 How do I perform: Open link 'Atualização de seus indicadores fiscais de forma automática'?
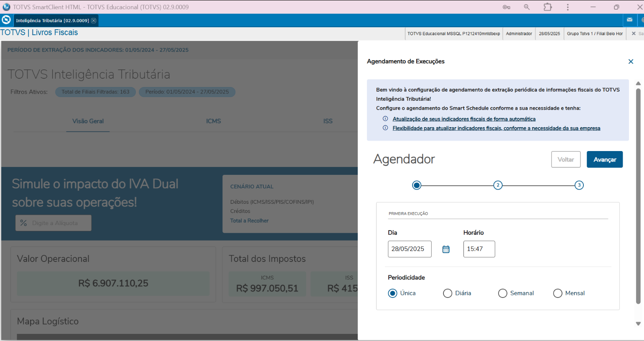click(464, 119)
